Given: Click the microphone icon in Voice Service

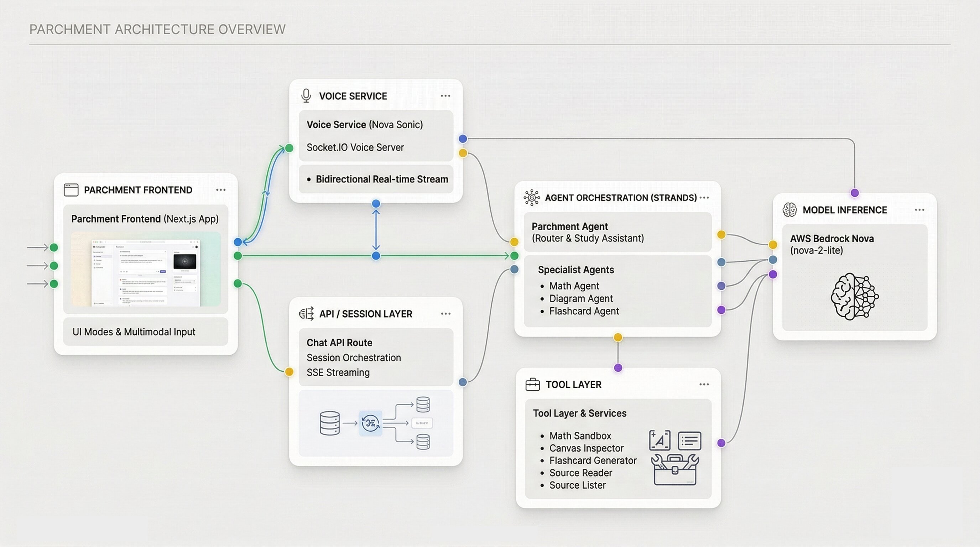Looking at the screenshot, I should (x=306, y=96).
